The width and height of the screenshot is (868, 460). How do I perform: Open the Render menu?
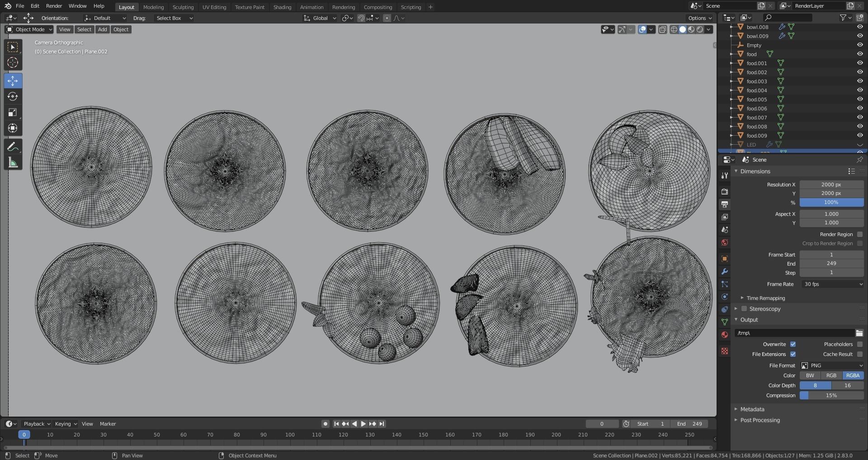[x=54, y=6]
